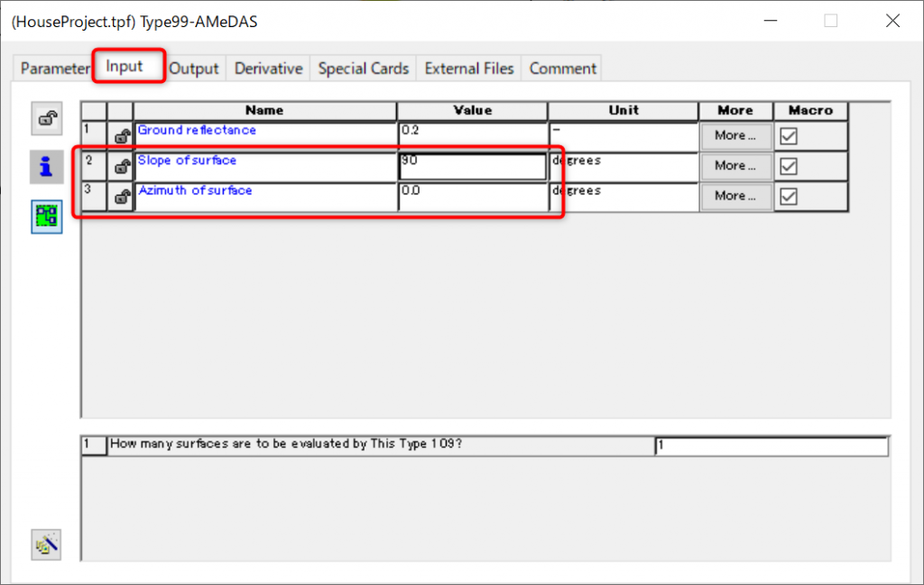Screen dimensions: 924x585
Task: Click the unlock-all padlock icon in left sidebar
Action: [x=47, y=118]
